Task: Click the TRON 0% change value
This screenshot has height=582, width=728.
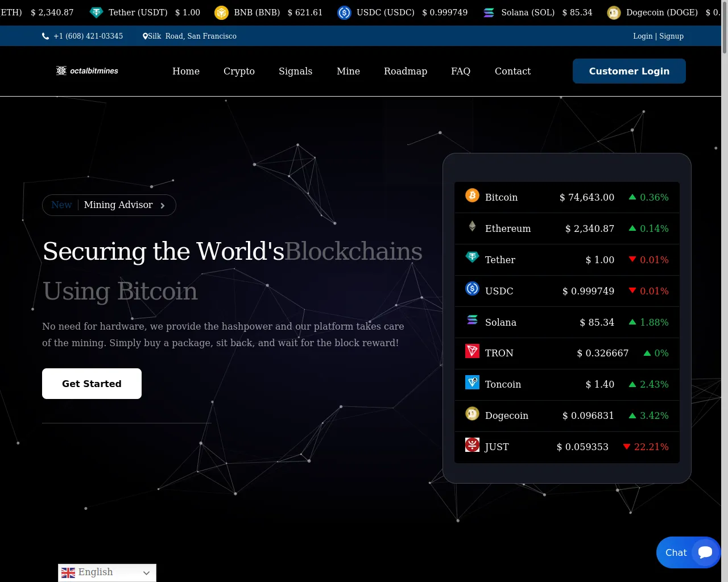Action: pos(661,353)
